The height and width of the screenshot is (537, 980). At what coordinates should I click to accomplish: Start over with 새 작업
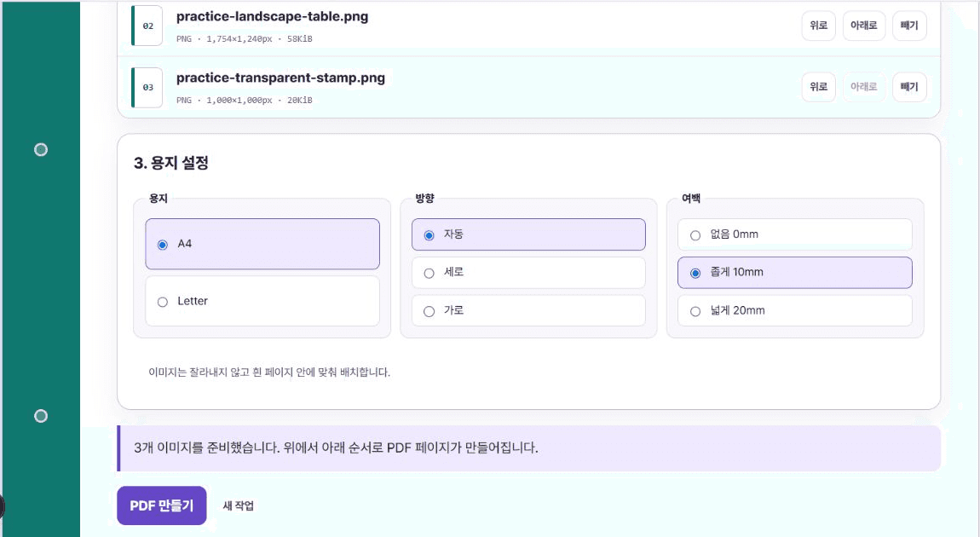[x=238, y=505]
